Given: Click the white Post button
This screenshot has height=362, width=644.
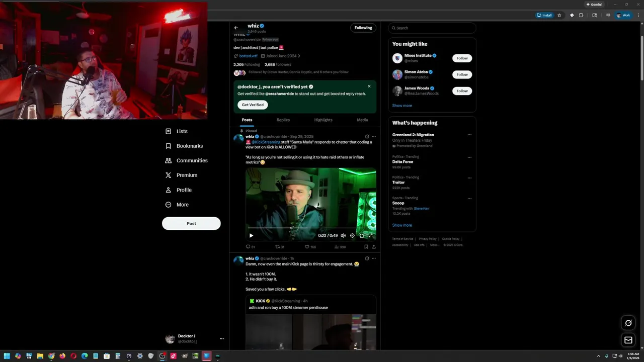Looking at the screenshot, I should pos(191,224).
